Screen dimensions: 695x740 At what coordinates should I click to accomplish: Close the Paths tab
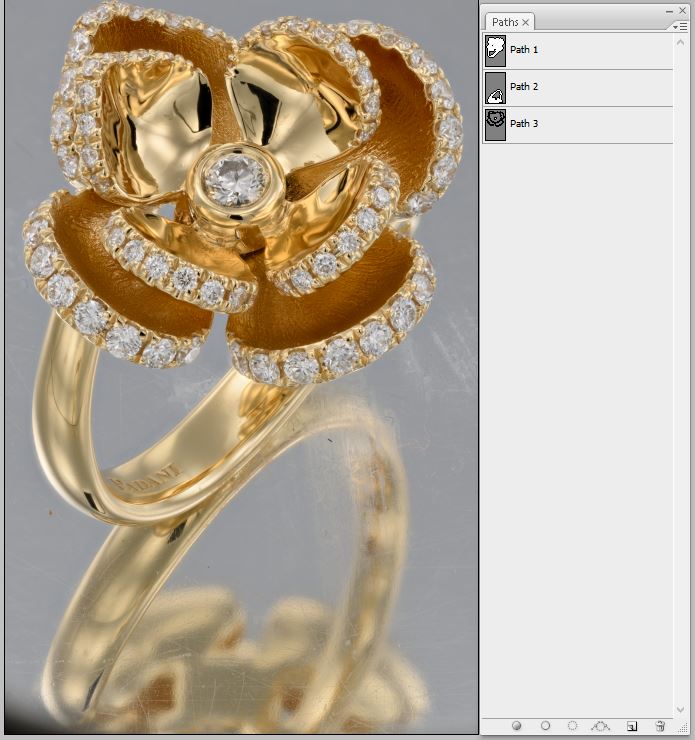526,22
